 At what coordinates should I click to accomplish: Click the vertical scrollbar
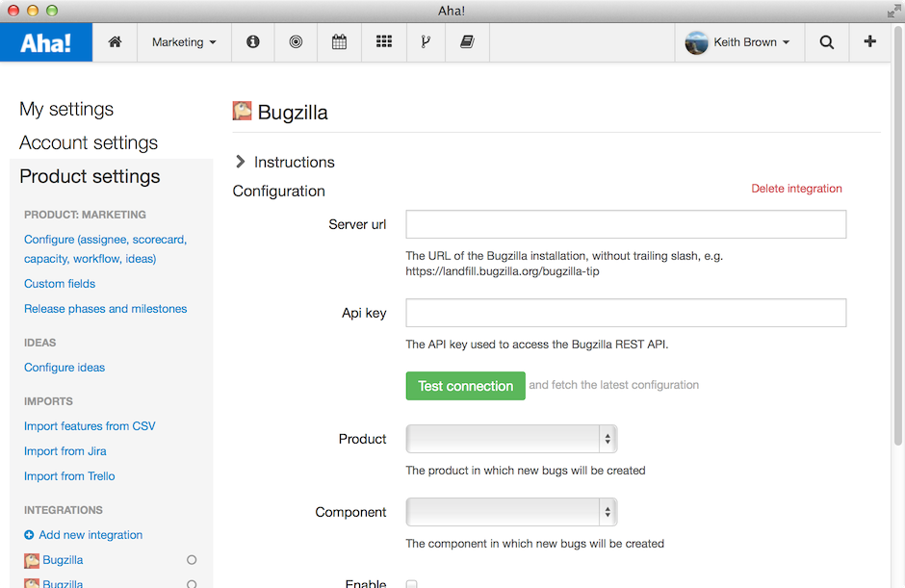897,237
